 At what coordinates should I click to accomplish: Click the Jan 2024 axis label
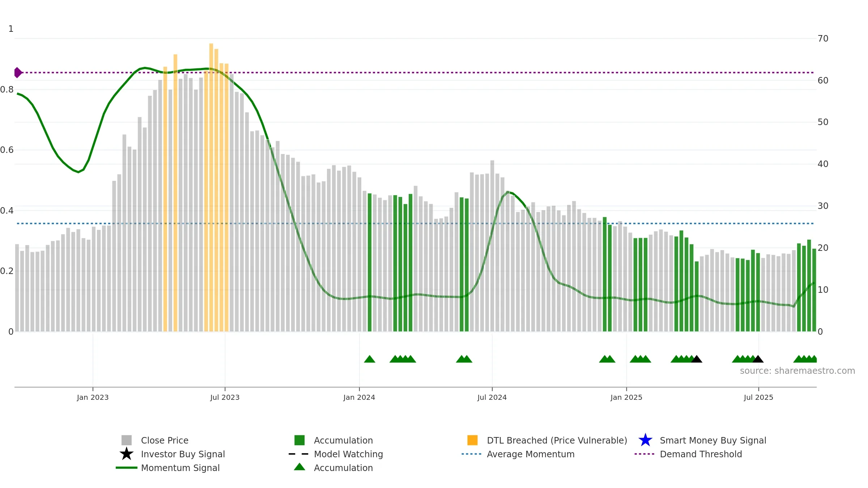359,397
